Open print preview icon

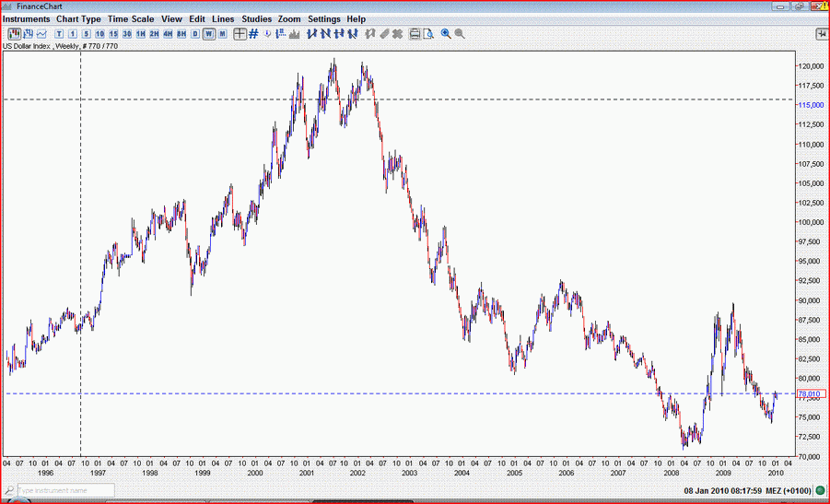428,34
